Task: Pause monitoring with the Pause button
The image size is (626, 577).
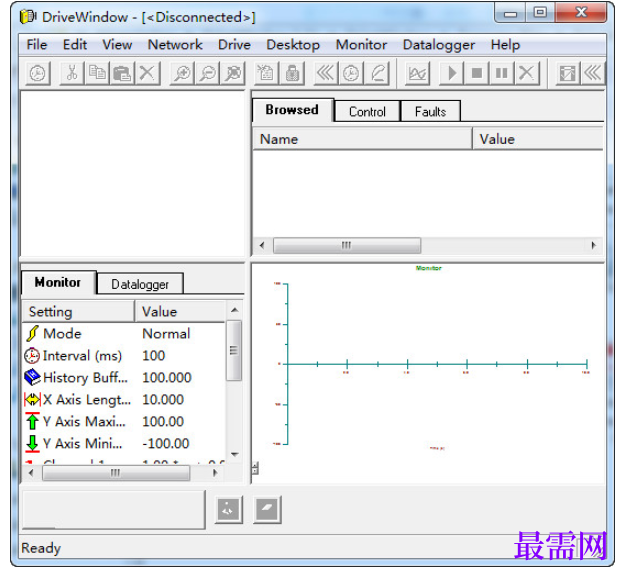Action: [x=502, y=73]
